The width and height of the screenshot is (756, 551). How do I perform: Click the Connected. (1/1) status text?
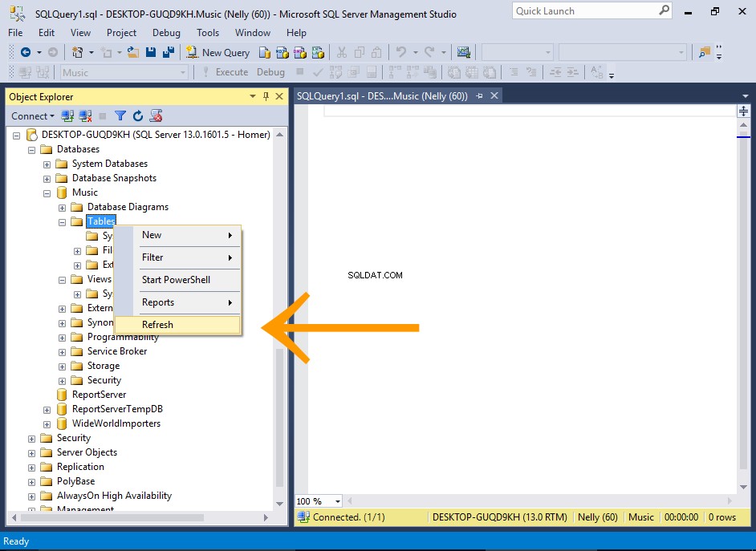(348, 517)
